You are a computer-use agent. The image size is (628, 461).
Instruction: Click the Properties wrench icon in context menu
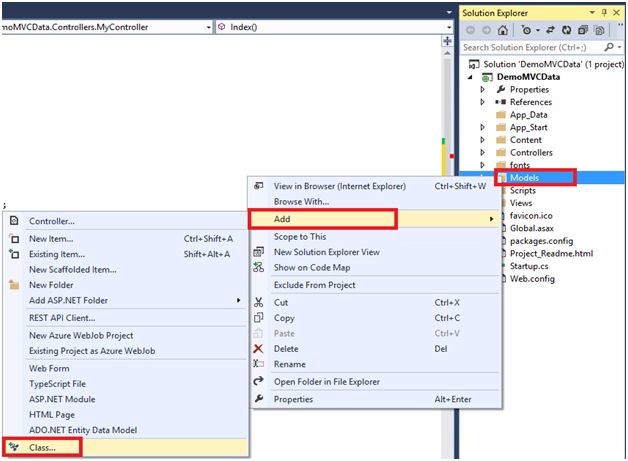259,399
